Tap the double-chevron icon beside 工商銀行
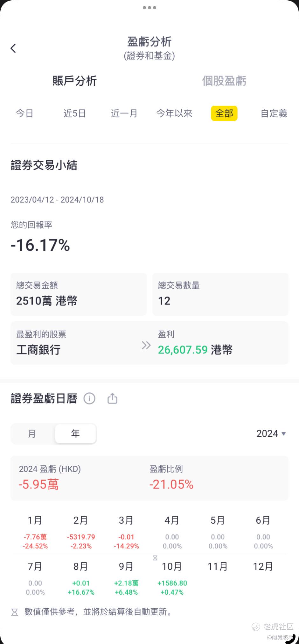The image size is (299, 644). click(x=146, y=345)
